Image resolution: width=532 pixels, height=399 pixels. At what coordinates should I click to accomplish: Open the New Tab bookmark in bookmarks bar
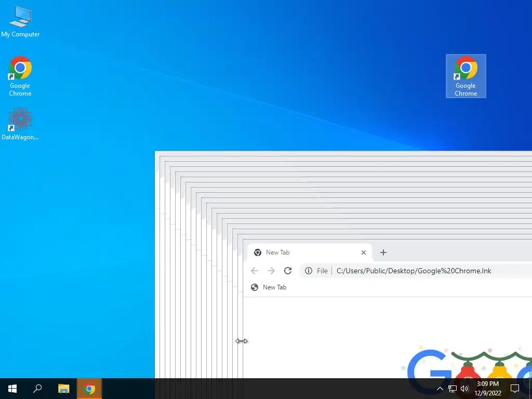(269, 287)
